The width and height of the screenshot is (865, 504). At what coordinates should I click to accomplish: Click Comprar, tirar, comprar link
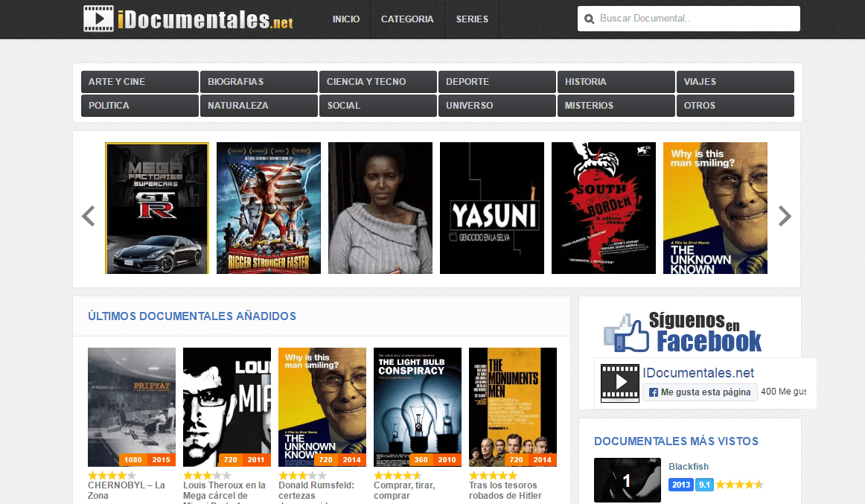coord(404,490)
